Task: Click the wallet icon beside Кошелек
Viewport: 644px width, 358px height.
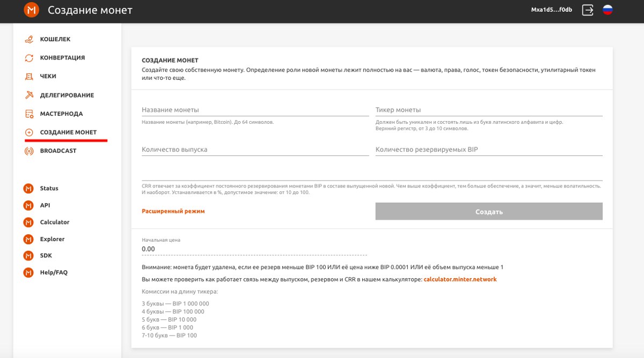Action: 29,39
